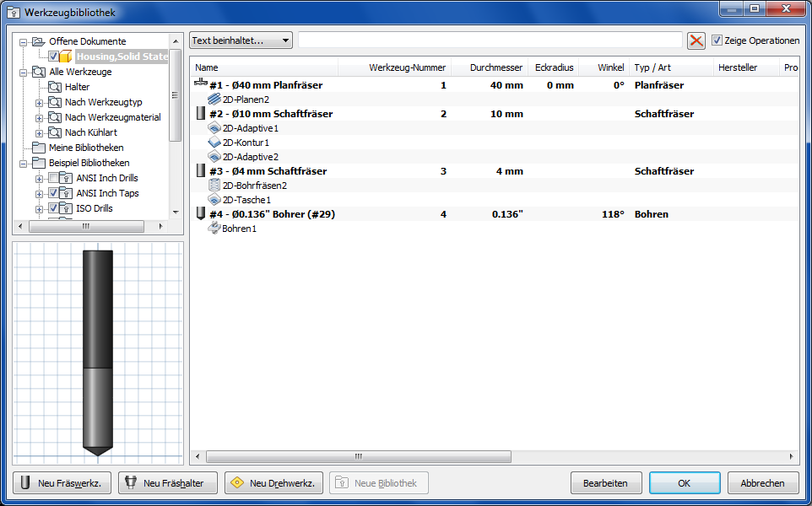Sort by the Hersteller column header
This screenshot has height=506, width=812.
[746, 67]
